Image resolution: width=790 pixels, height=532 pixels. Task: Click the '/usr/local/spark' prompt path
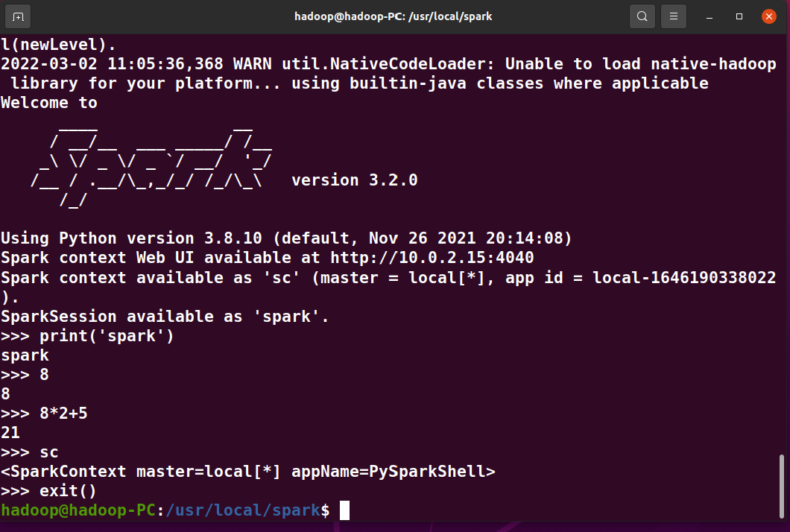pyautogui.click(x=244, y=510)
